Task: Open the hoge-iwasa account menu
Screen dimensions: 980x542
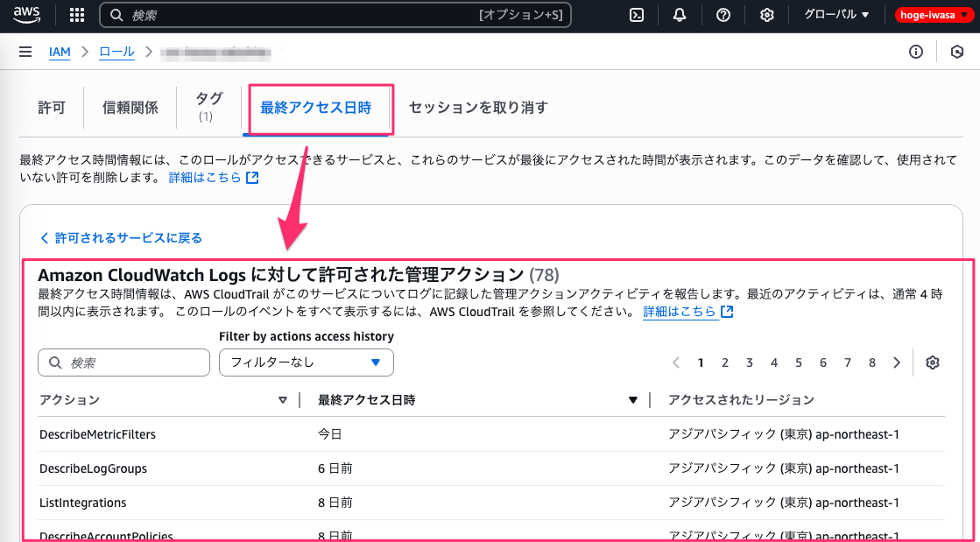Action: click(934, 15)
